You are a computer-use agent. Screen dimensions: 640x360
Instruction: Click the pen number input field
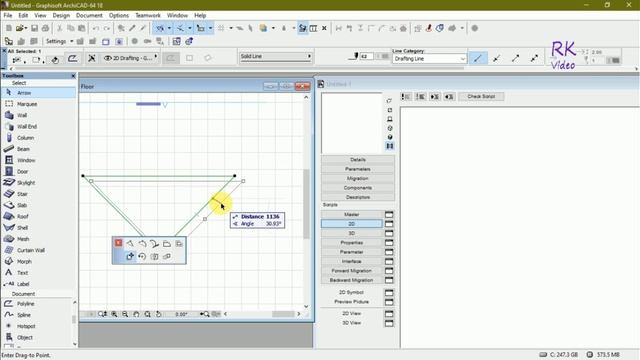366,56
